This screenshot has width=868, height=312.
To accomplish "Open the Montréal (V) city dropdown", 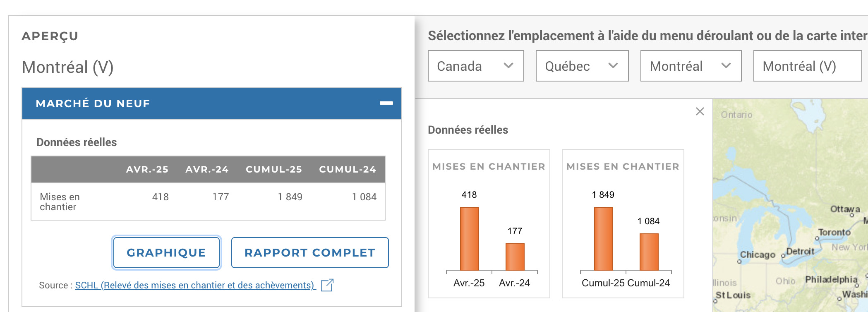I will click(x=807, y=66).
